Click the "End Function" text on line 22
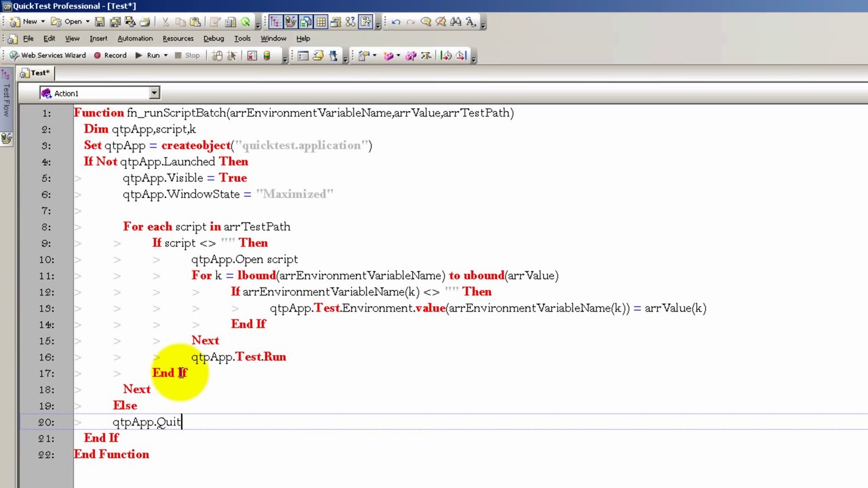 111,454
